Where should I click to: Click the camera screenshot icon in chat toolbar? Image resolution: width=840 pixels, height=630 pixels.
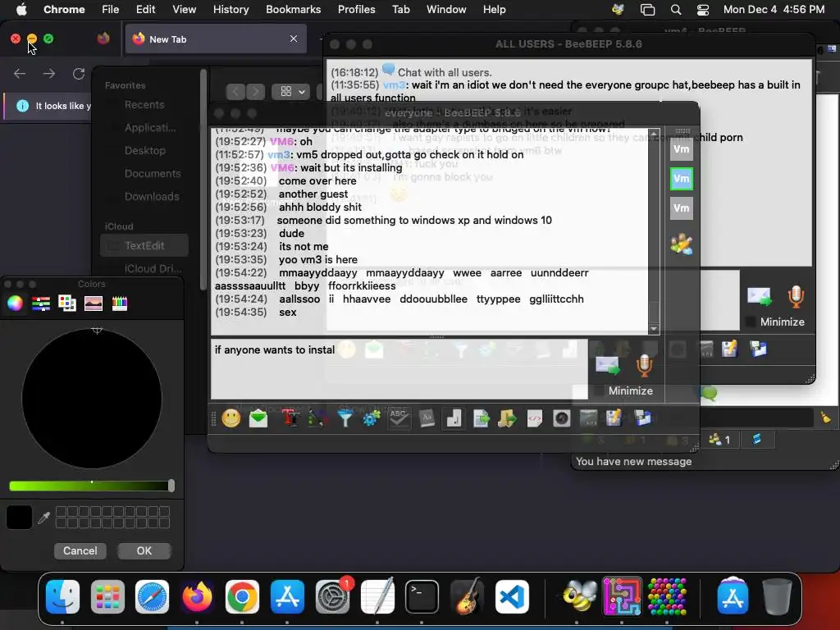coord(561,418)
